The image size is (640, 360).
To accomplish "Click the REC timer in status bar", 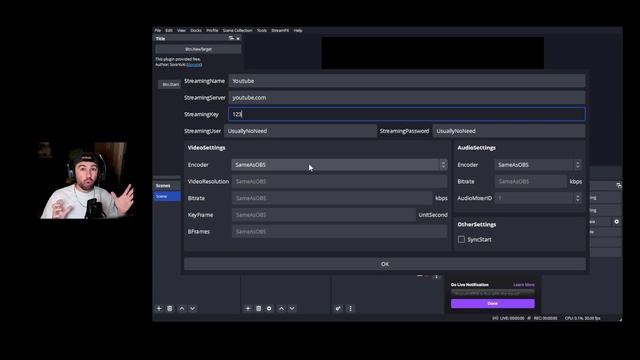I will coord(545,318).
